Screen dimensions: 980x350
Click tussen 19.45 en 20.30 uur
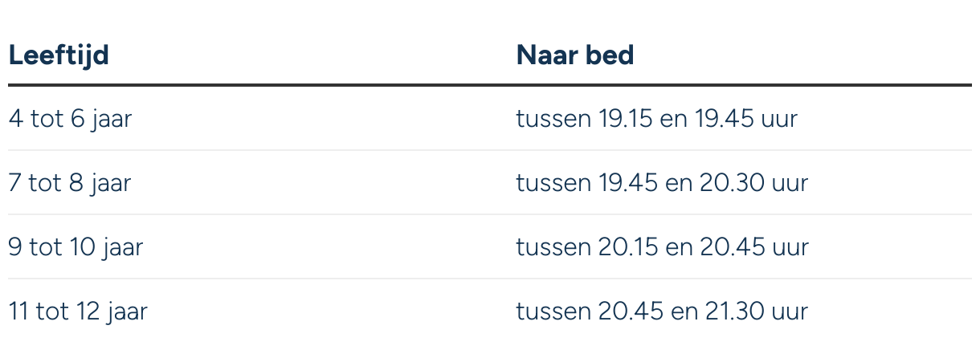point(661,183)
